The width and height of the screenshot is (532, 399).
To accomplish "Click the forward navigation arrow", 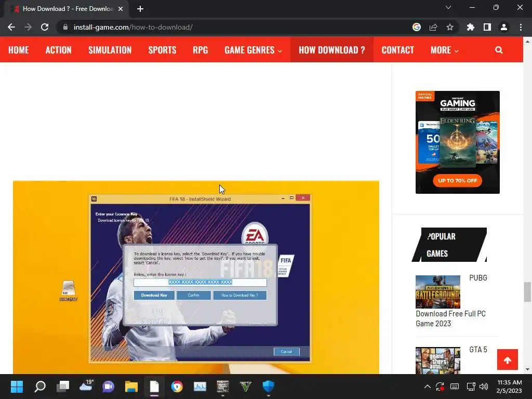I will tap(28, 27).
